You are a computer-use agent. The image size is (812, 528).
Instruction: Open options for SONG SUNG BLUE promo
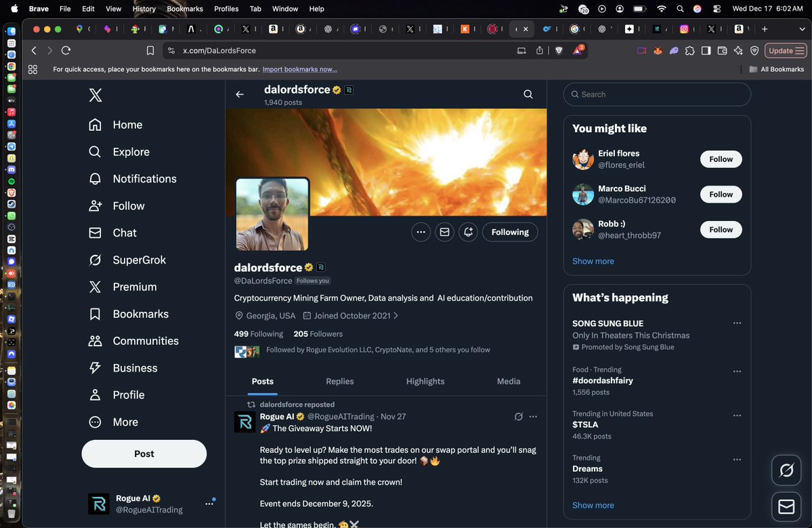737,323
